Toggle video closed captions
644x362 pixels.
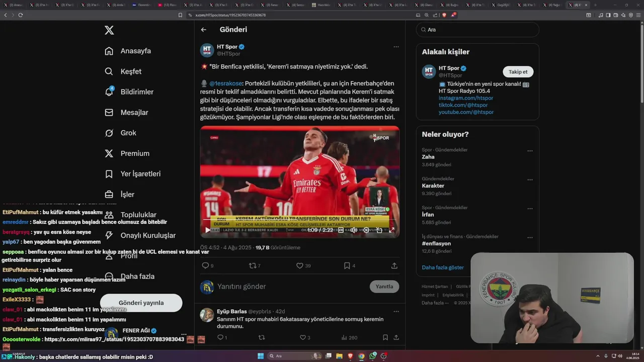341,230
